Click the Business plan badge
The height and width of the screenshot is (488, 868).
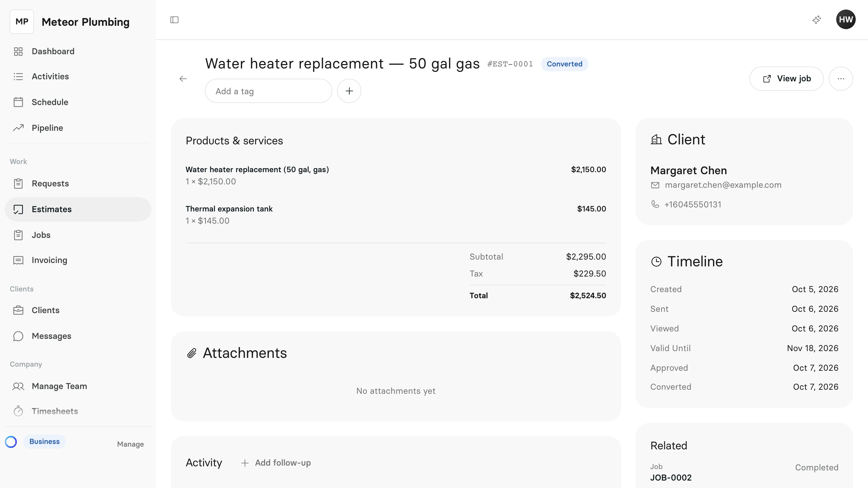coord(44,442)
